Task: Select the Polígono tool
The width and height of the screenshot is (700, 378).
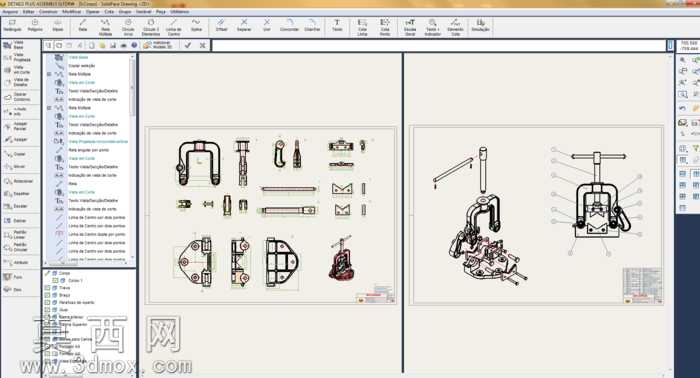Action: point(35,26)
